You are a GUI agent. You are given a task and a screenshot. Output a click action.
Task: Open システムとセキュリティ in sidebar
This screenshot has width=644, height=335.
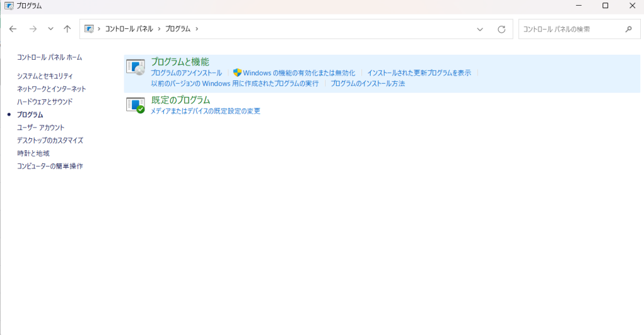pos(45,76)
